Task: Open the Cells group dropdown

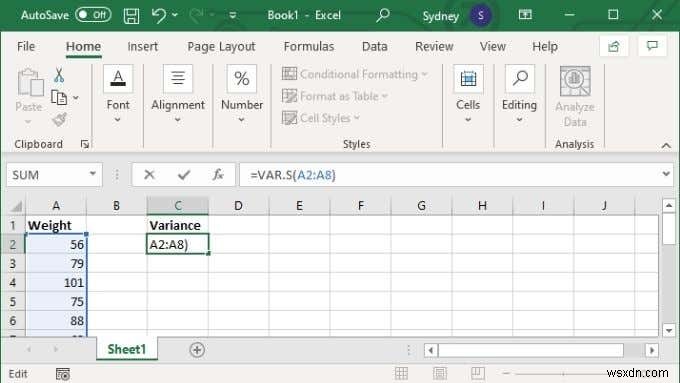Action: click(468, 95)
